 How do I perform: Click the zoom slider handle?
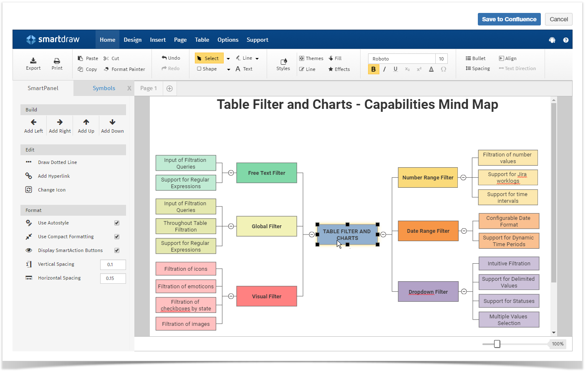click(497, 344)
